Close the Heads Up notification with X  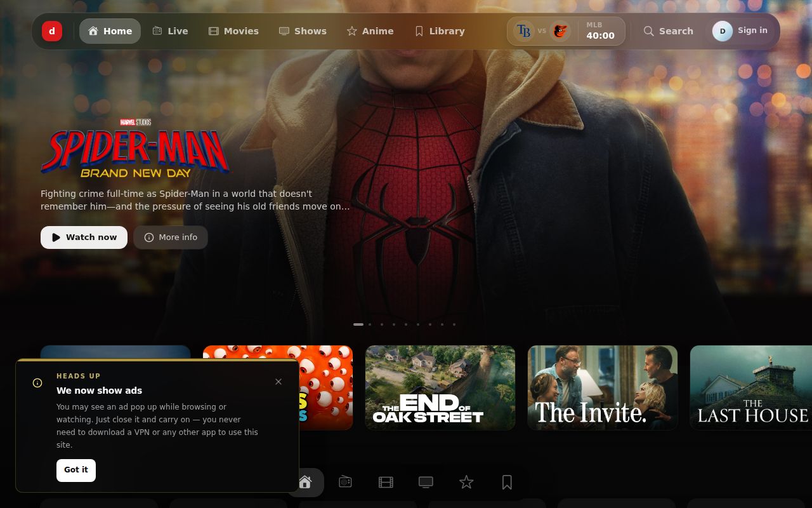click(278, 382)
